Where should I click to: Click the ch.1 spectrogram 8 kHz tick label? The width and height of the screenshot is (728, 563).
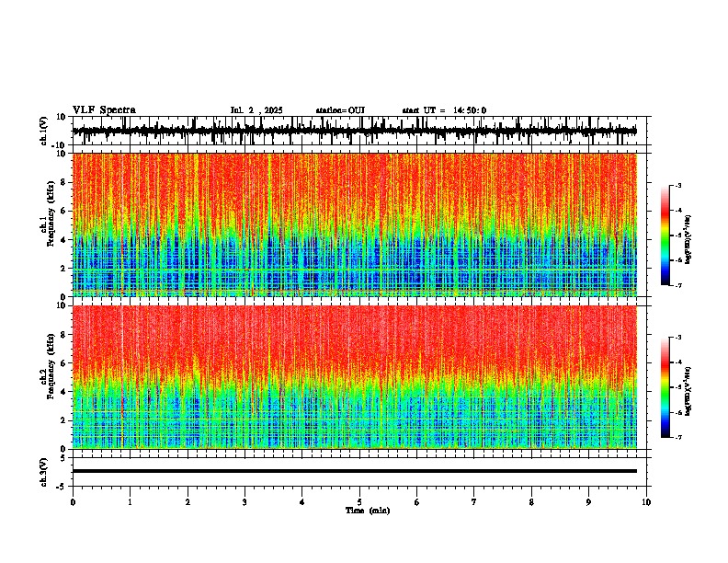(63, 182)
